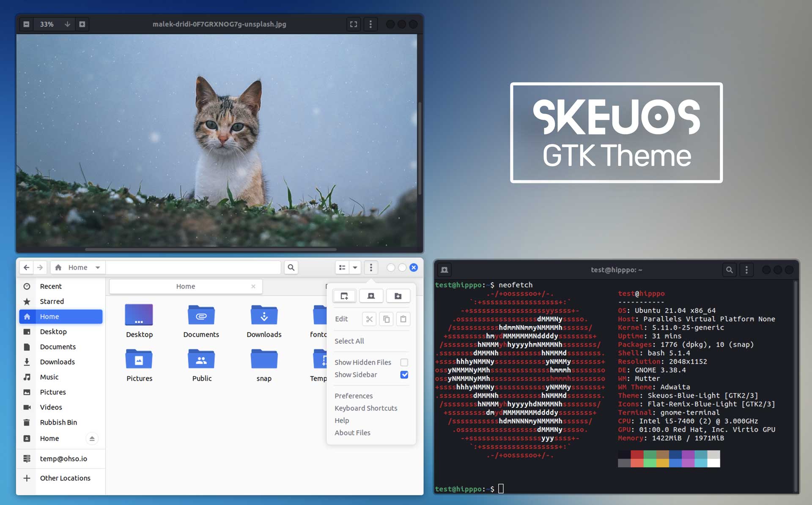This screenshot has width=812, height=505.
Task: Select Music in Files sidebar
Action: pyautogui.click(x=61, y=377)
